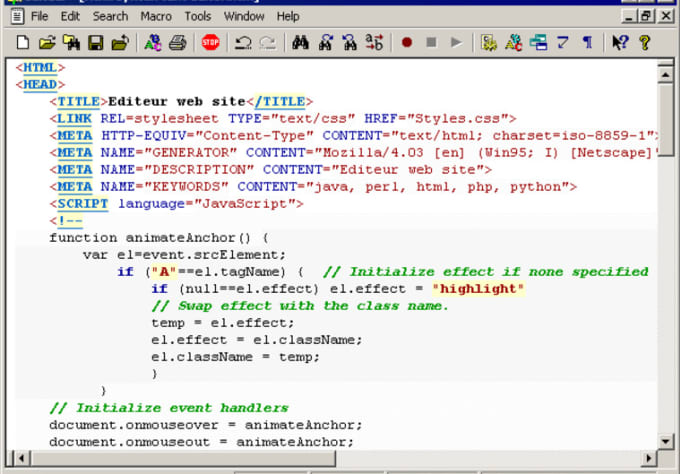
Task: Run spell check icon left of printer
Action: coord(153,42)
